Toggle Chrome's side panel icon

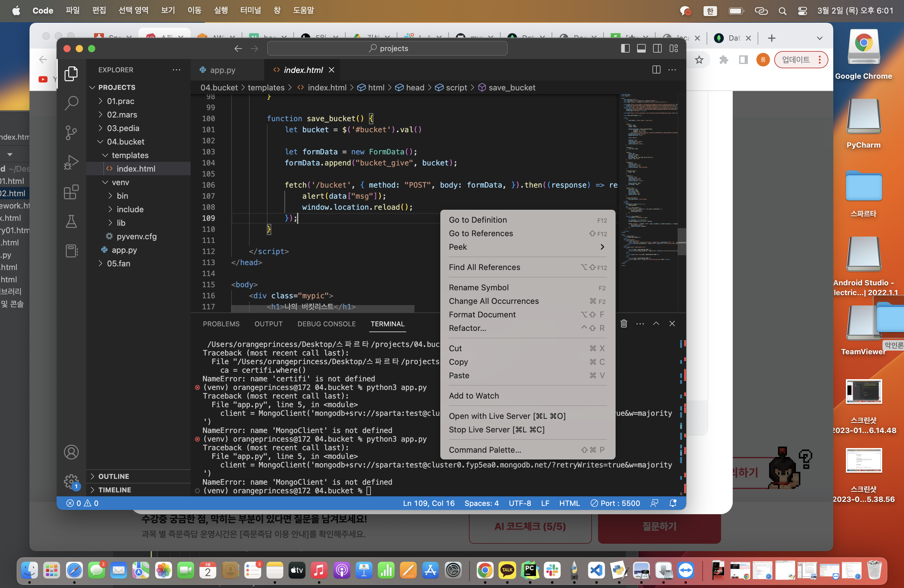[743, 60]
